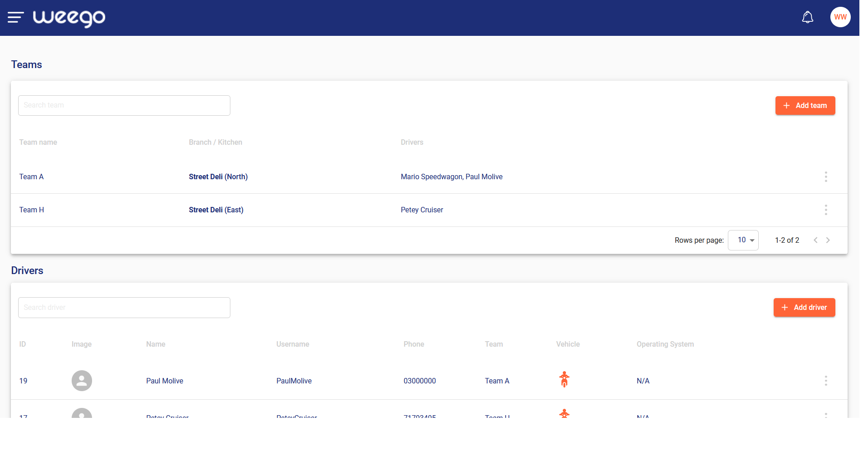Open the rows per page dropdown
Screen dimensions: 868x461
pyautogui.click(x=743, y=240)
